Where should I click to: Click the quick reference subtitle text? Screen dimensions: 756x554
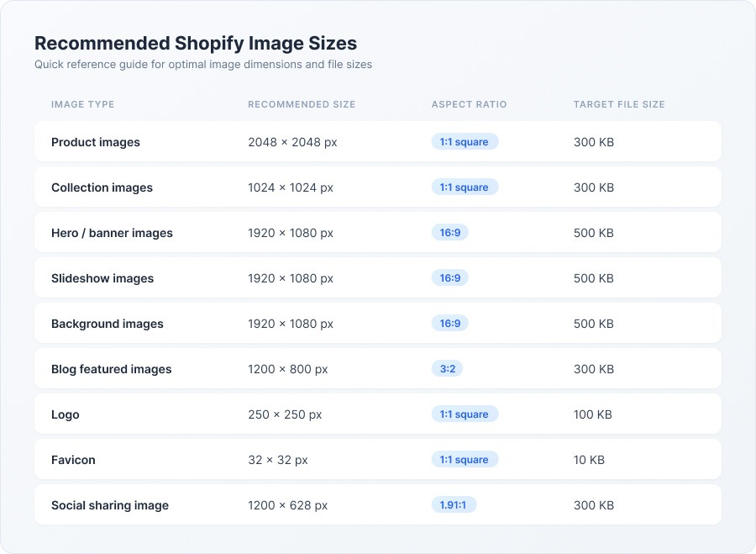[x=202, y=64]
